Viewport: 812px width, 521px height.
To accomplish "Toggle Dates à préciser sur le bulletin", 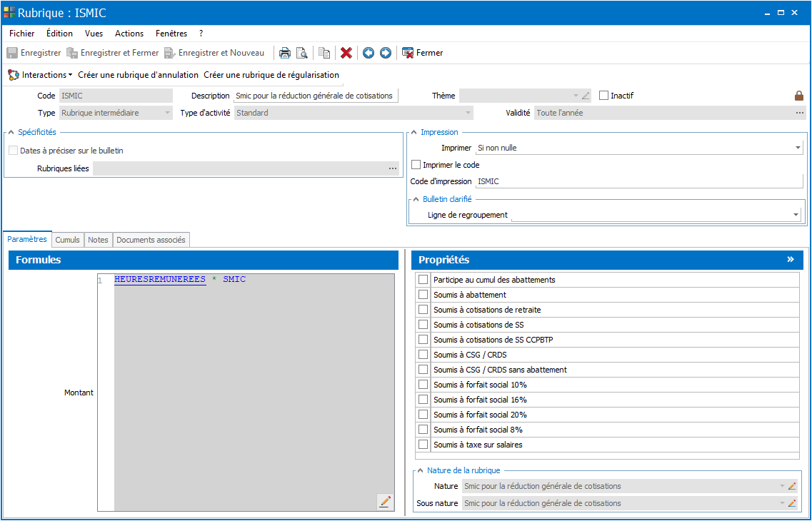I will point(14,151).
